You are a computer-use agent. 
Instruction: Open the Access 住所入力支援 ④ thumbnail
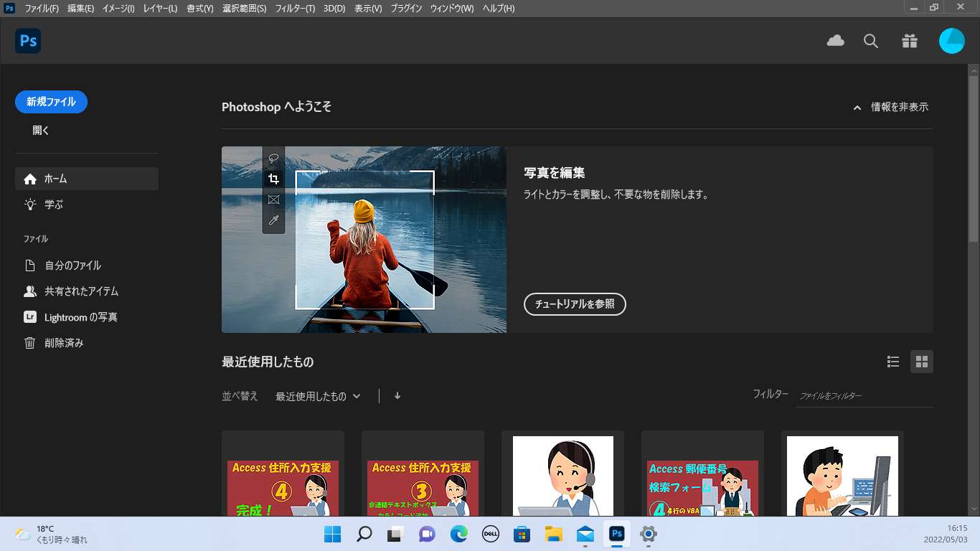pyautogui.click(x=283, y=474)
